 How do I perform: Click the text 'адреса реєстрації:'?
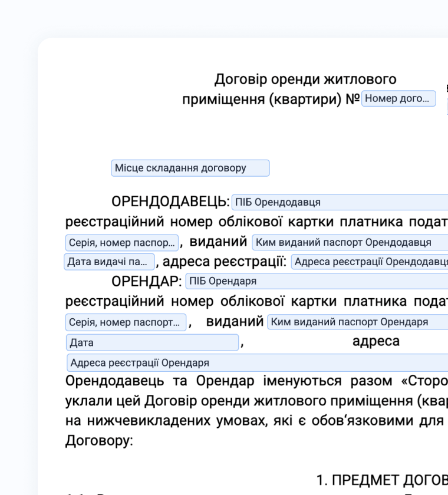225,262
